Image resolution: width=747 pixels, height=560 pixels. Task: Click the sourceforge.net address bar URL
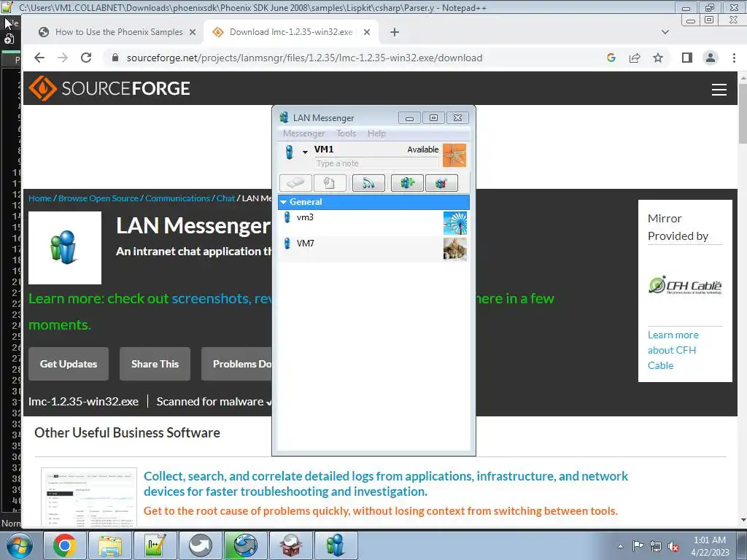[x=304, y=58]
